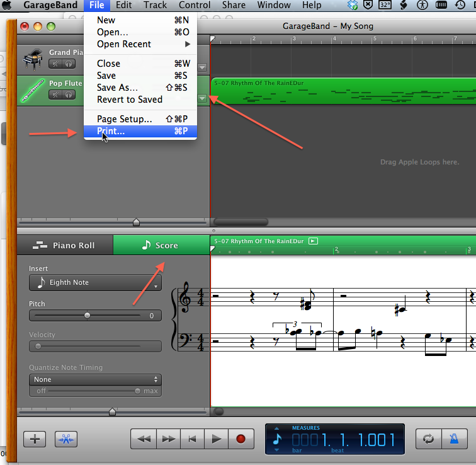Choose Print from the File menu
476x465 pixels.
point(140,131)
